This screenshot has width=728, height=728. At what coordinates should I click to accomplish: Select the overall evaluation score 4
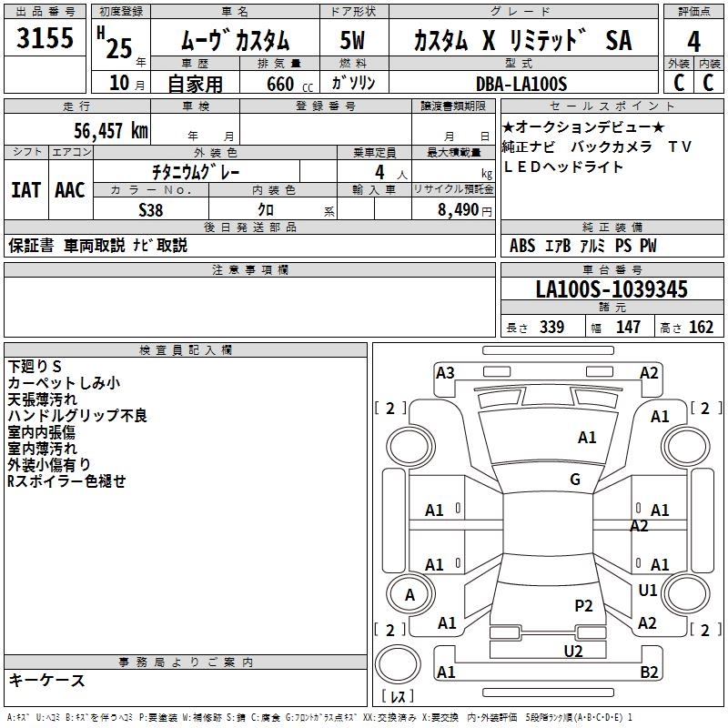[693, 42]
